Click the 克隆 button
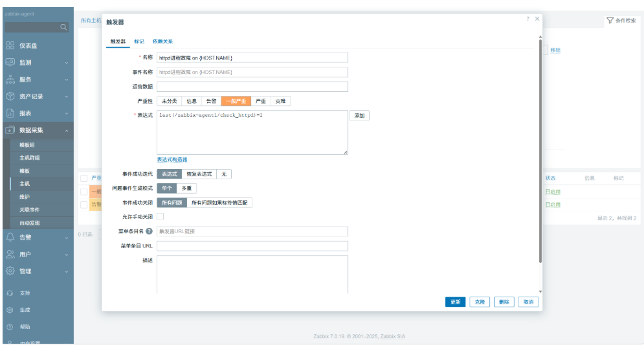This screenshot has width=644, height=351. click(480, 302)
